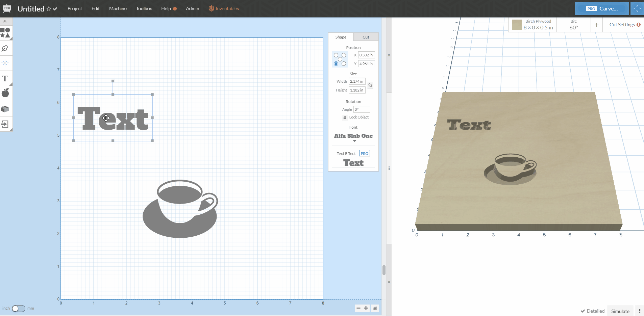This screenshot has height=316, width=644.
Task: Toggle the inch/mm unit switch
Action: click(18, 309)
